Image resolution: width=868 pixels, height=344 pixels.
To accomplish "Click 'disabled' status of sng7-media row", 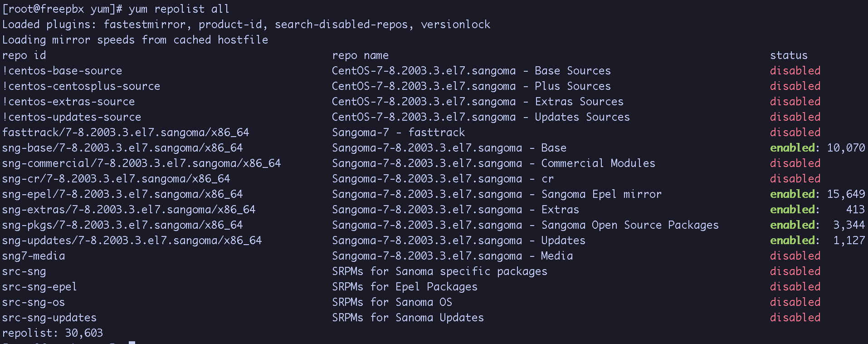I will pos(795,256).
